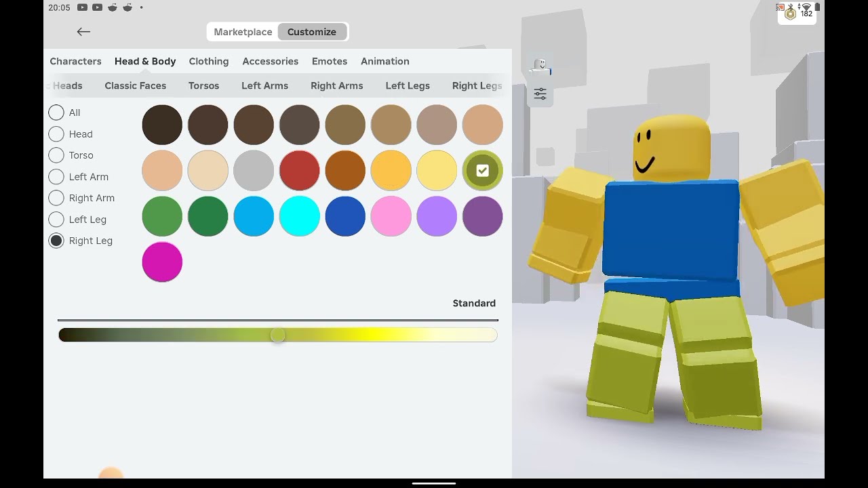This screenshot has height=488, width=868.
Task: Pick the light gray color swatch
Action: point(254,170)
